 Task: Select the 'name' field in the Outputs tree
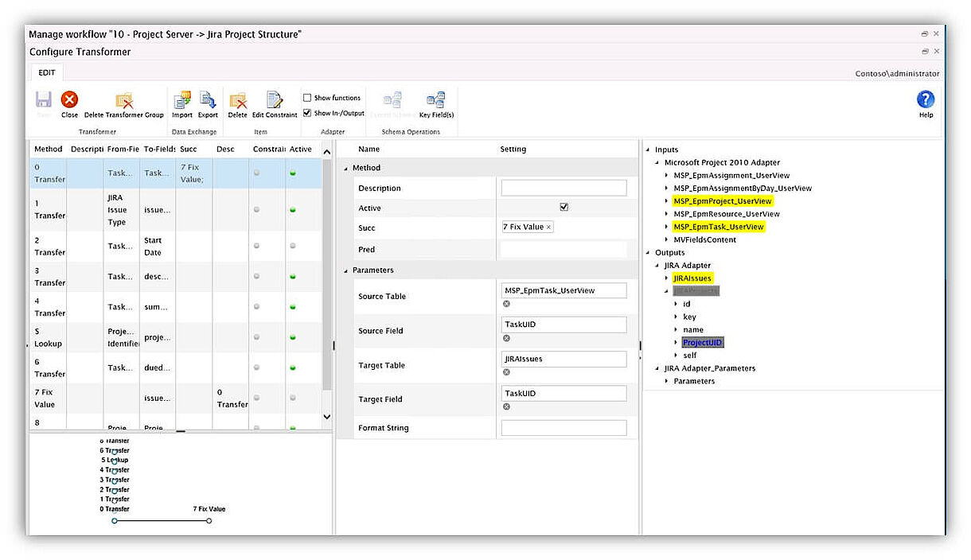point(693,329)
